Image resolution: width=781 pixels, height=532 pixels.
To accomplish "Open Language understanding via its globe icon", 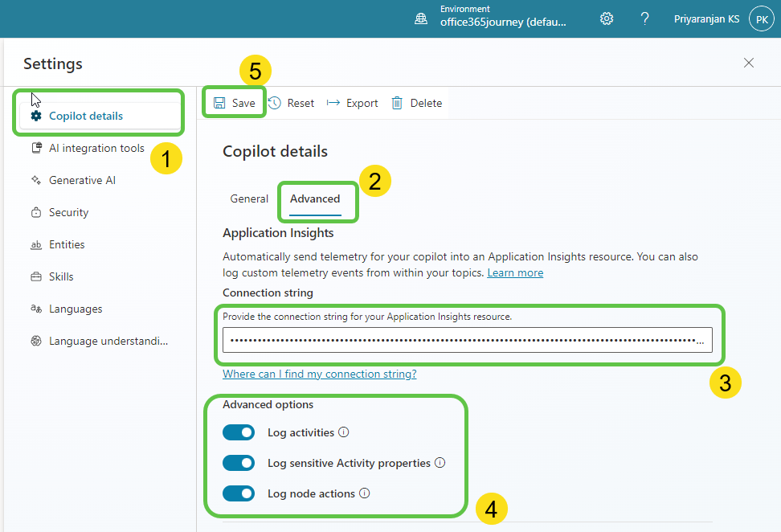I will coord(36,341).
